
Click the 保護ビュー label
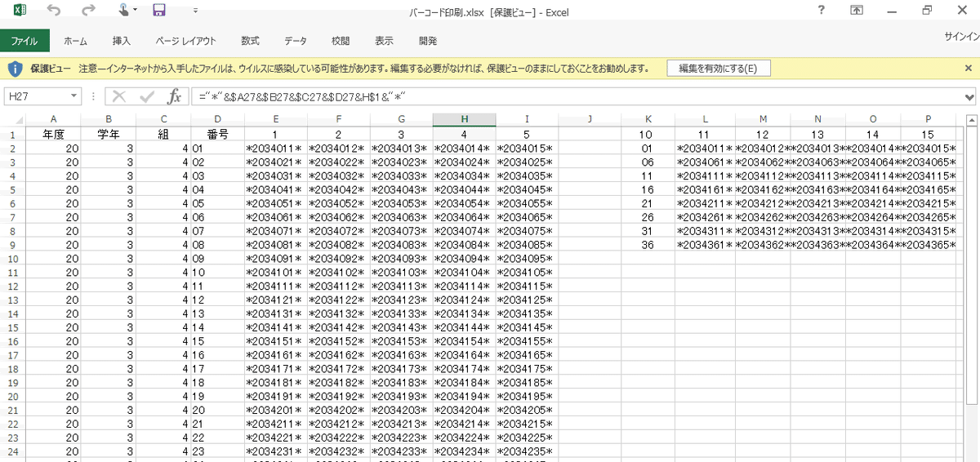click(51, 69)
